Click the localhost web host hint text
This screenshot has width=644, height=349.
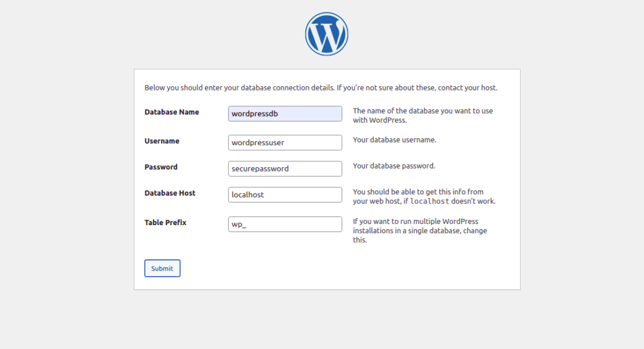[x=425, y=196]
